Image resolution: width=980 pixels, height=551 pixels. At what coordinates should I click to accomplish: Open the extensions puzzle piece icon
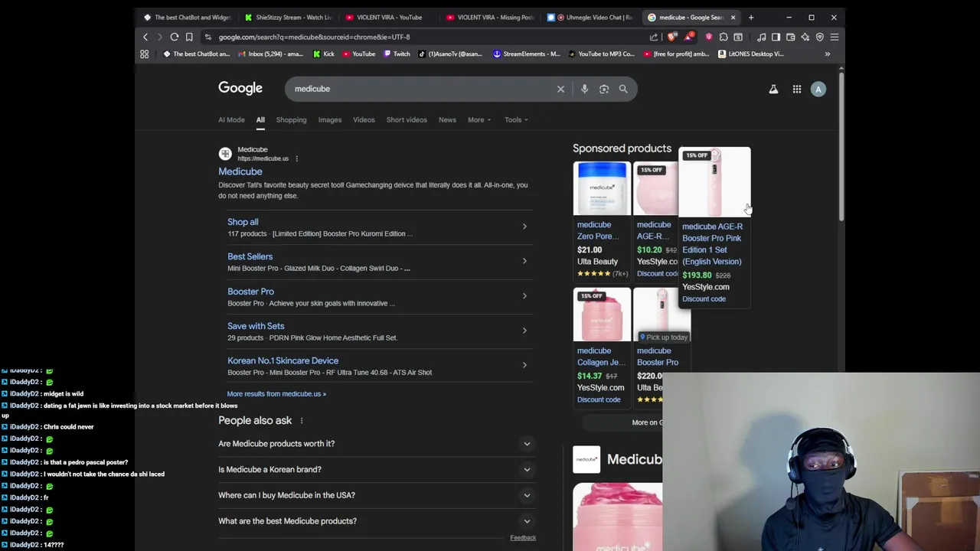tap(724, 37)
